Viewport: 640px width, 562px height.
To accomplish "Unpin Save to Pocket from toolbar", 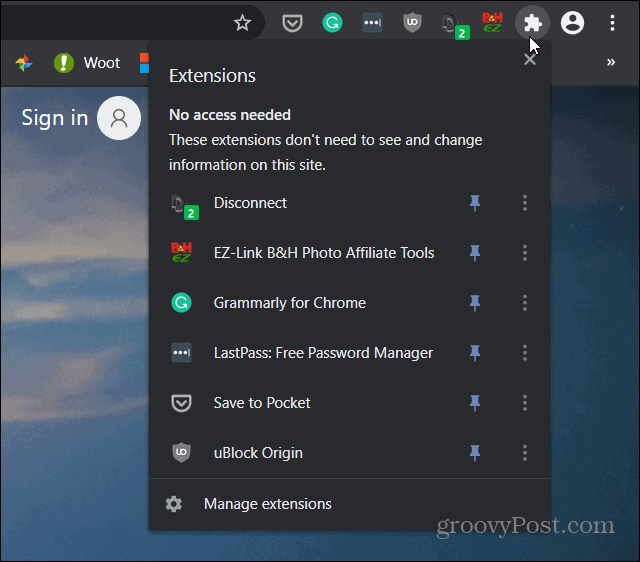I will coord(475,403).
